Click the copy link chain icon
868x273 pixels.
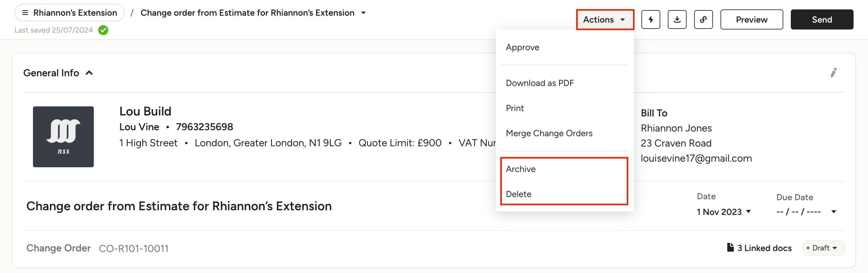[703, 19]
